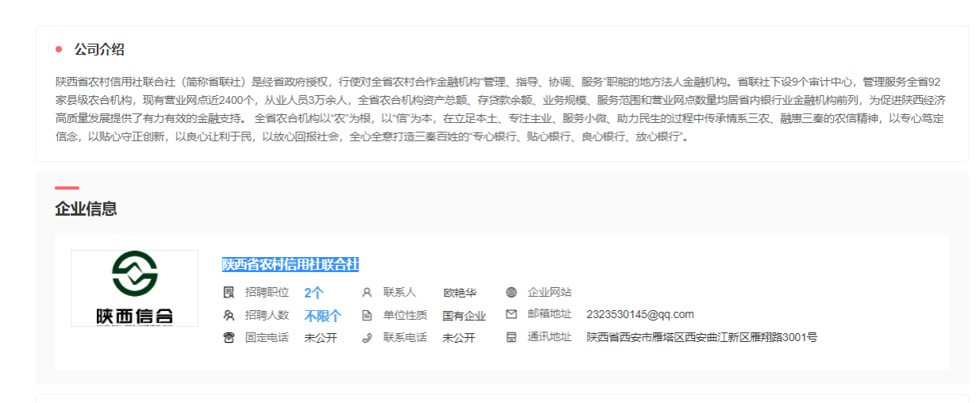Click the 通讯地址 address icon

511,337
